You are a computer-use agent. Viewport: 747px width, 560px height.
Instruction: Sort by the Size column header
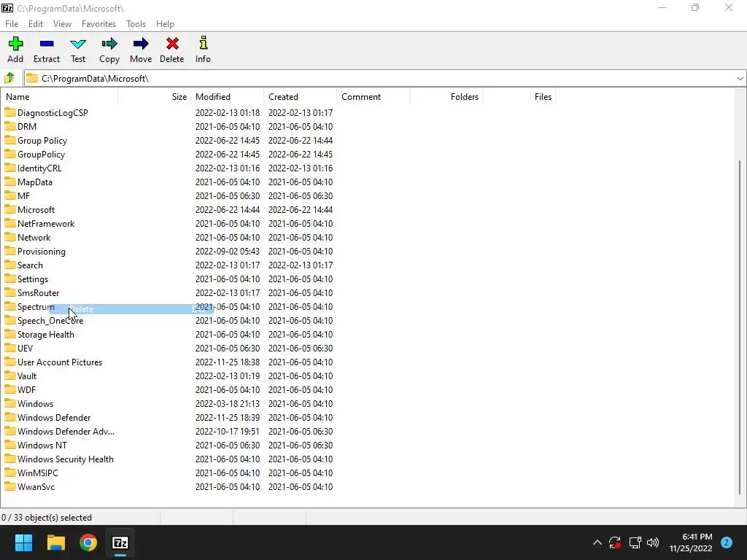tap(155, 97)
